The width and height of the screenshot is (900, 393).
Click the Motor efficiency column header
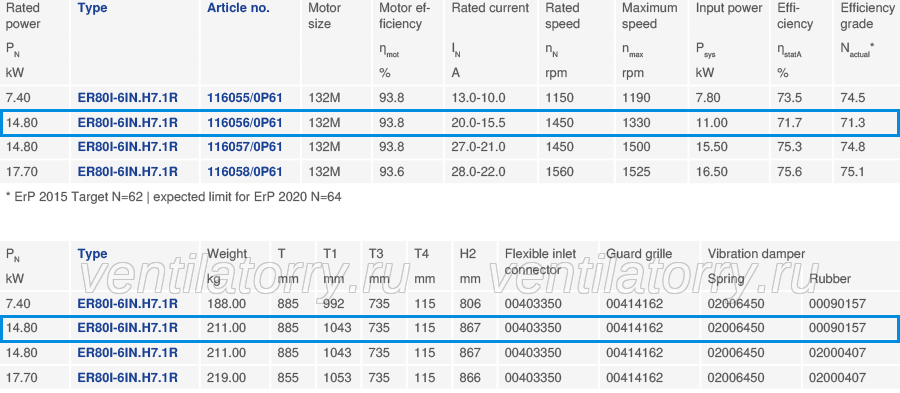tap(404, 16)
